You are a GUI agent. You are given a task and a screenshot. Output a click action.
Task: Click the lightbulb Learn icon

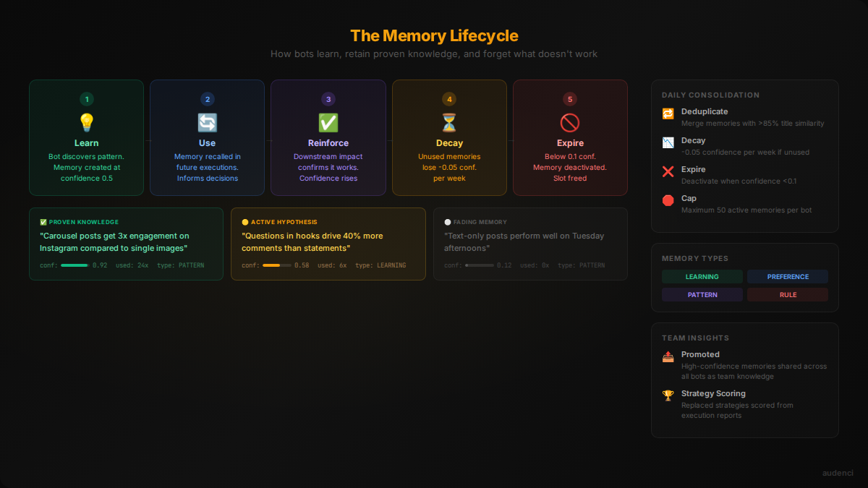tap(86, 122)
